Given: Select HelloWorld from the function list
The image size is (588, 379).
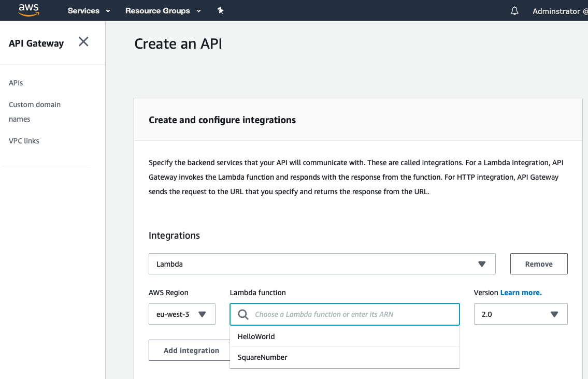Looking at the screenshot, I should [345, 337].
